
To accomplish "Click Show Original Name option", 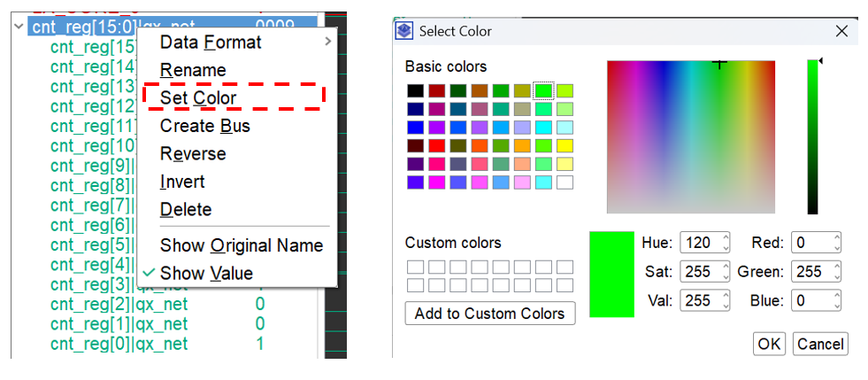I will tap(241, 245).
